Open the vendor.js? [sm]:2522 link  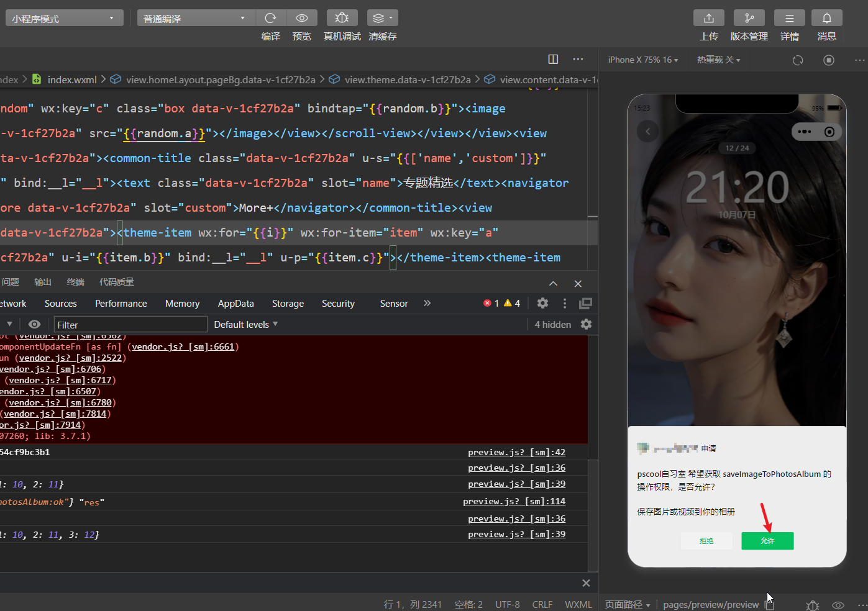point(70,358)
